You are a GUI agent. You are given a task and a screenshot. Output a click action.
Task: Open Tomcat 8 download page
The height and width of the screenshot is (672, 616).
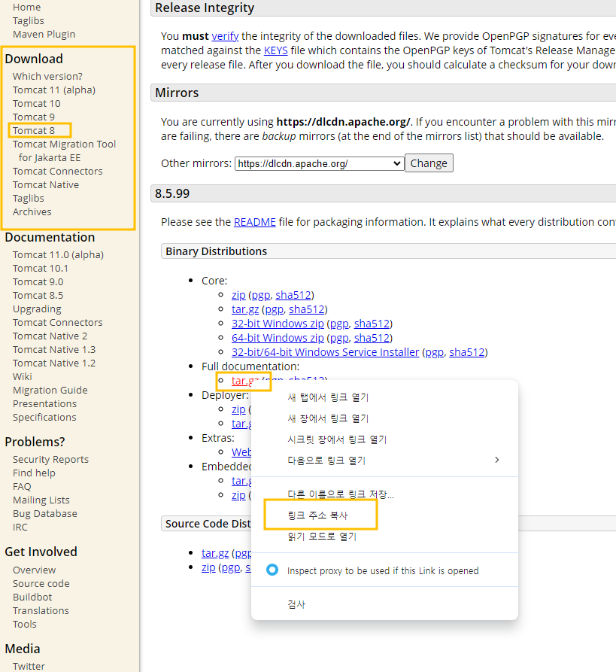coord(33,130)
